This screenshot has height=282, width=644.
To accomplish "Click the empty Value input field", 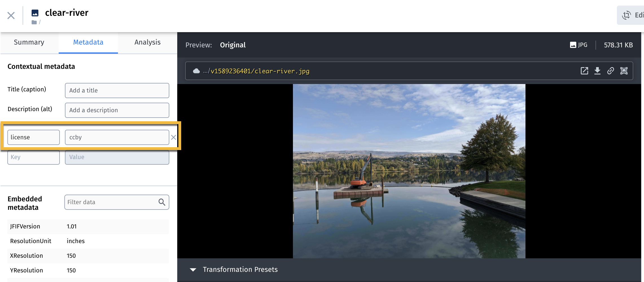I will pos(117,157).
